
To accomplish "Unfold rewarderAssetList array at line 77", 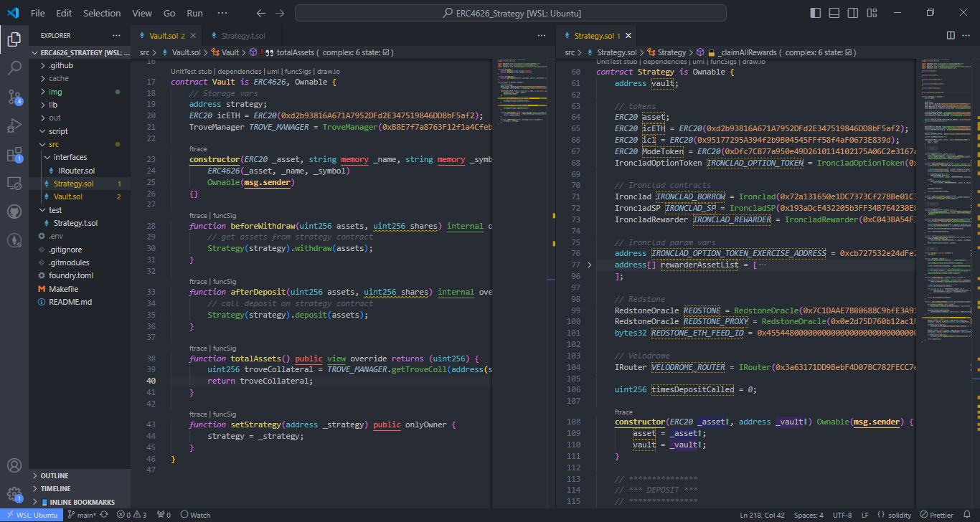I will pyautogui.click(x=590, y=265).
